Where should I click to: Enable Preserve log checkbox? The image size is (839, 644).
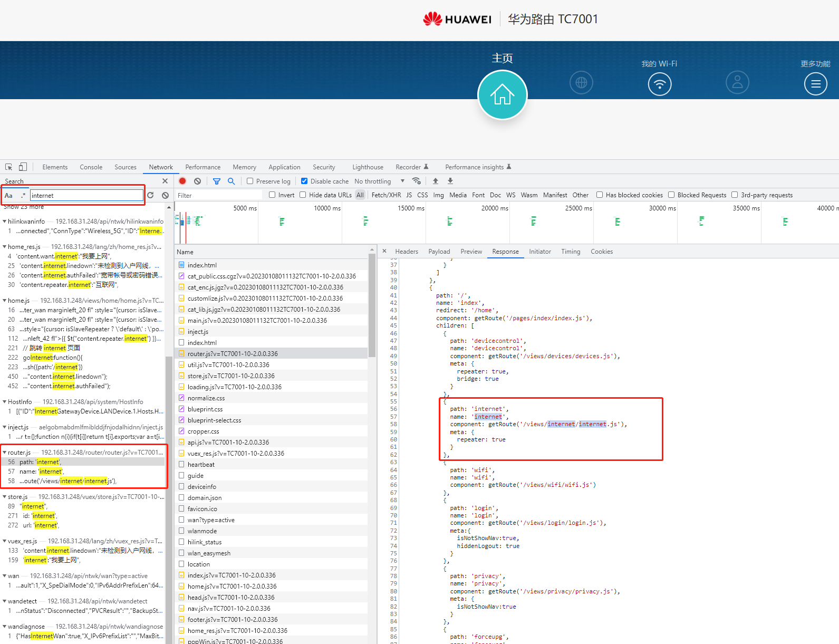(250, 181)
